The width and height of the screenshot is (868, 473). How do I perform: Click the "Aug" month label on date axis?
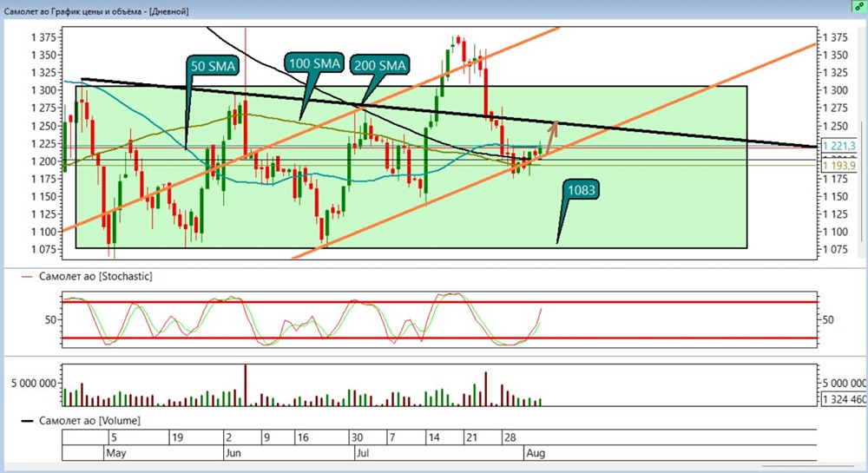[x=536, y=453]
